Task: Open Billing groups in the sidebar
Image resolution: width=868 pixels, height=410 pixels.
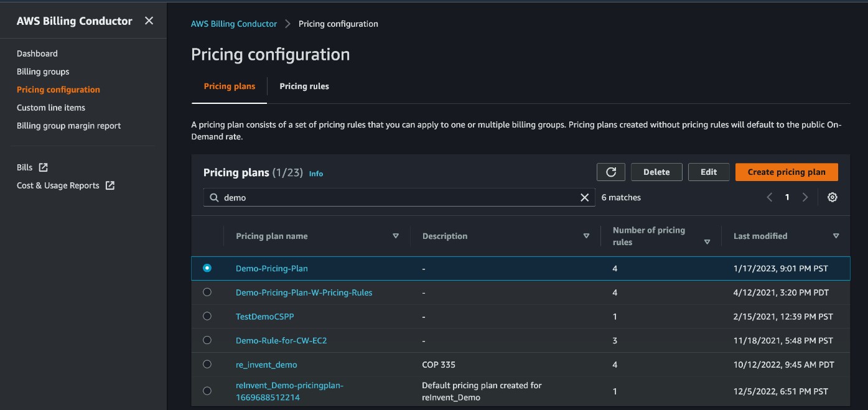Action: click(x=43, y=72)
